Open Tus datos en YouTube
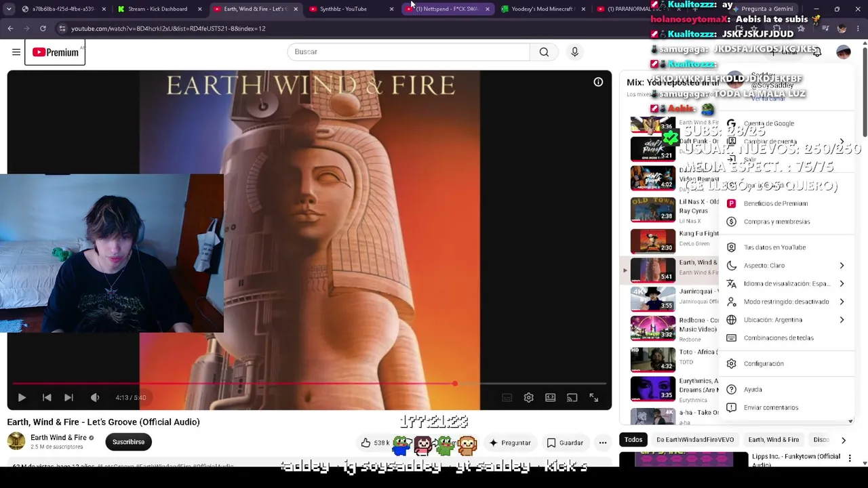Image resolution: width=868 pixels, height=488 pixels. click(785, 247)
